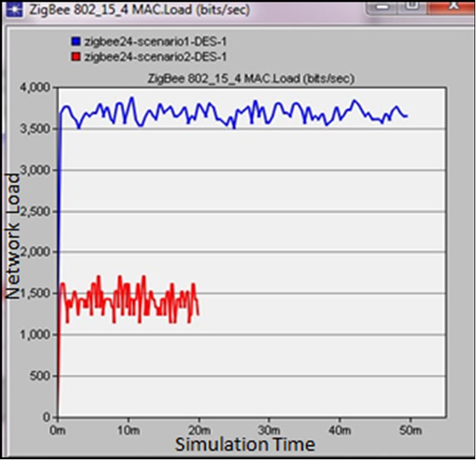Click the 10m tick on time axis
The height and width of the screenshot is (460, 476).
click(128, 430)
